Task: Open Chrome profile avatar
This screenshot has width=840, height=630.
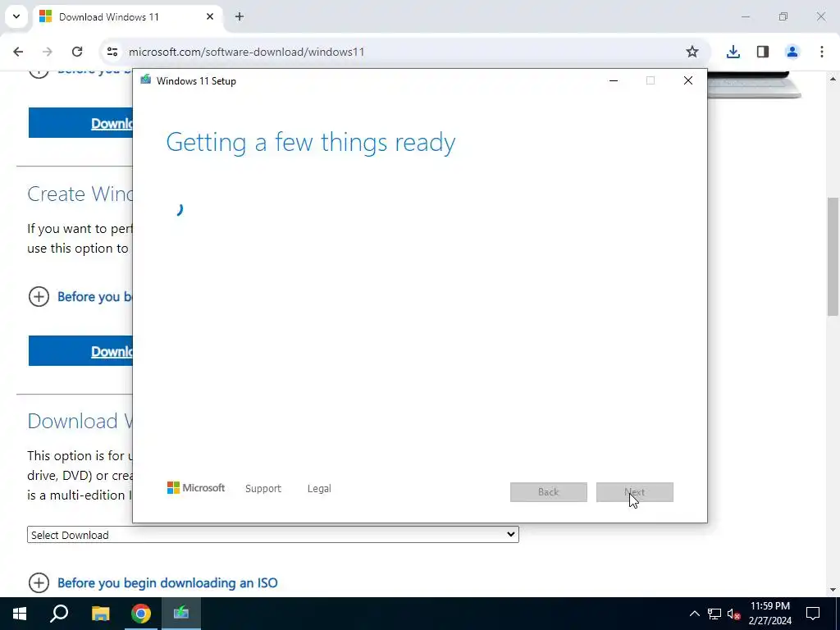Action: coord(792,52)
